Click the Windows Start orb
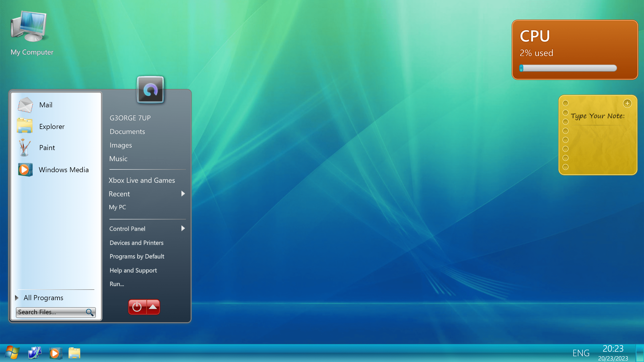The image size is (644, 362). [12, 352]
